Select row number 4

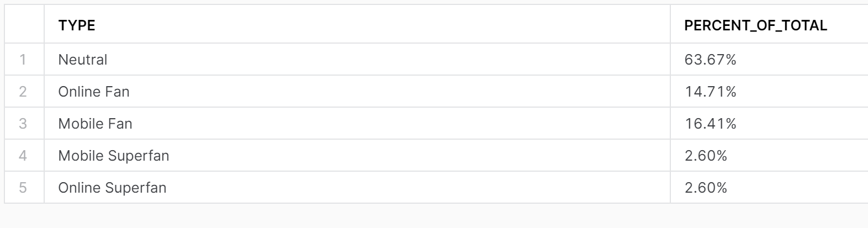coord(23,156)
